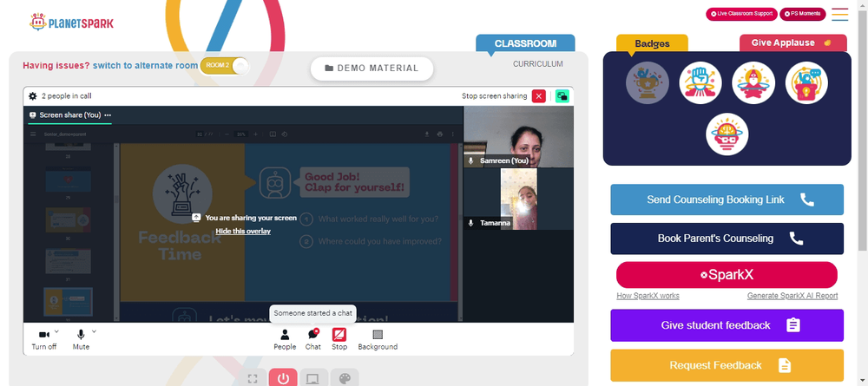Click the 'Someone started a chat' tooltip
This screenshot has height=386, width=868.
[x=312, y=313]
